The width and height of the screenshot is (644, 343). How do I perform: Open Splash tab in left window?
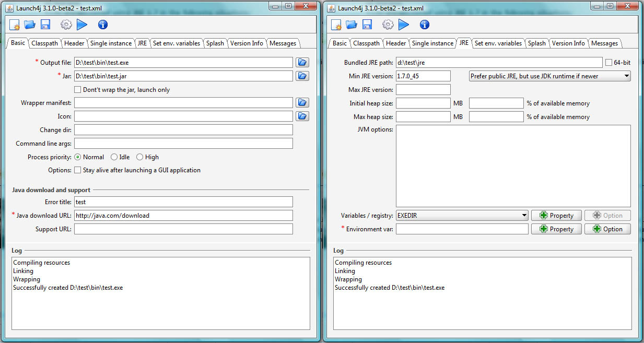pyautogui.click(x=215, y=43)
